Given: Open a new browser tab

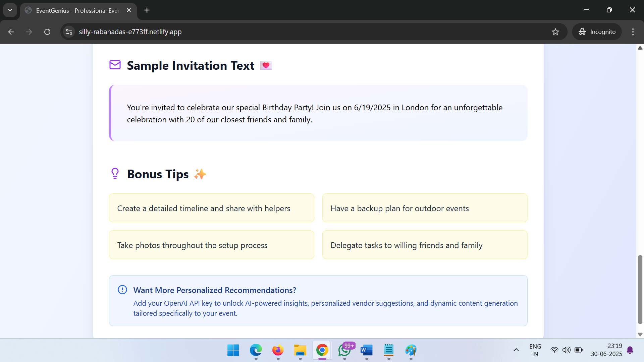Looking at the screenshot, I should tap(147, 10).
